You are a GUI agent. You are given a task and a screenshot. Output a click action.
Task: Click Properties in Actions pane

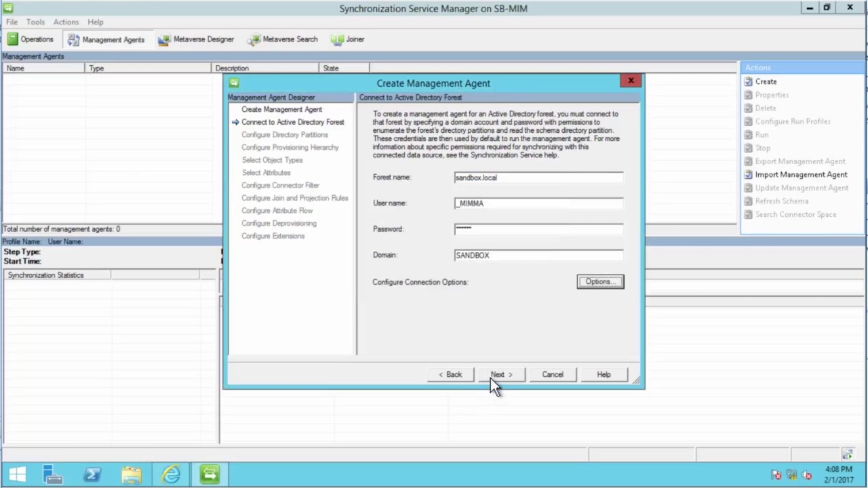click(772, 95)
